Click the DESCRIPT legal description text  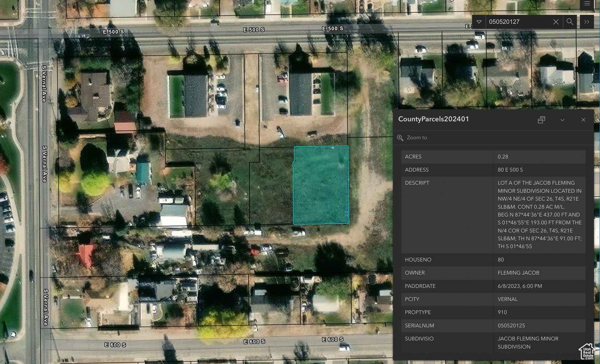(539, 215)
